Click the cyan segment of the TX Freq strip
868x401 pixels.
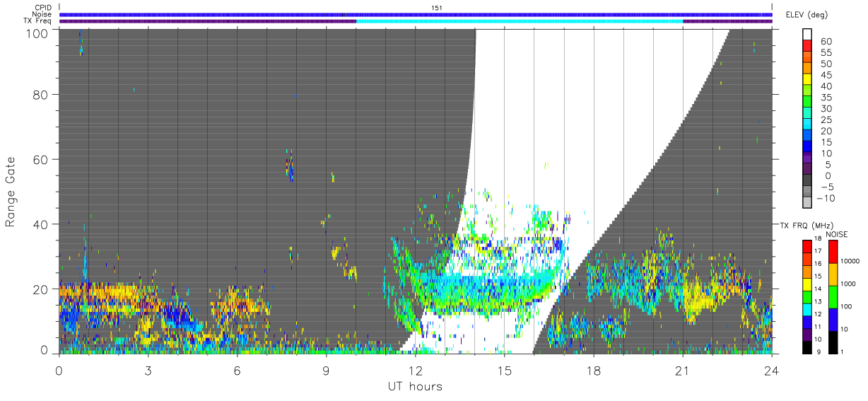pos(520,21)
